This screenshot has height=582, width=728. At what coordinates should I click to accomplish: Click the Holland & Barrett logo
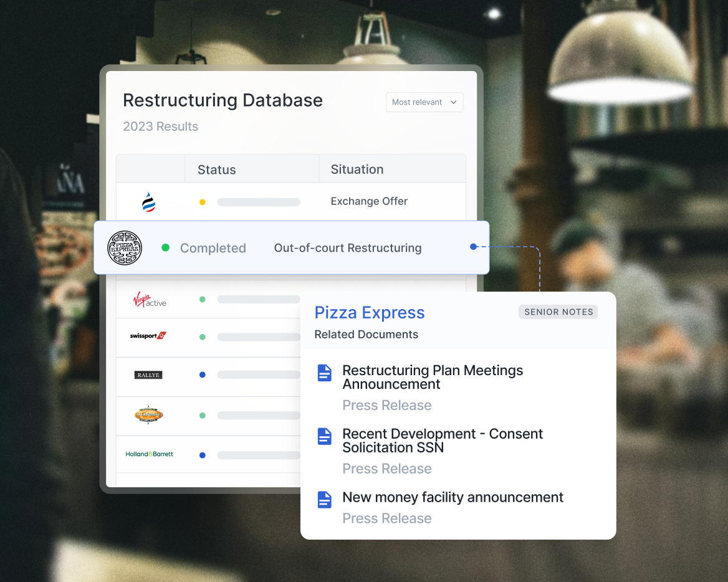point(149,454)
